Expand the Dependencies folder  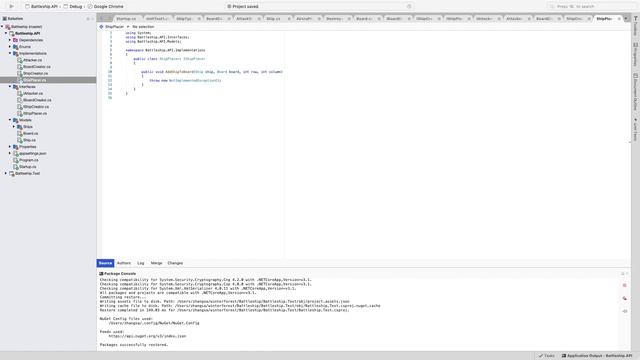tap(10, 40)
